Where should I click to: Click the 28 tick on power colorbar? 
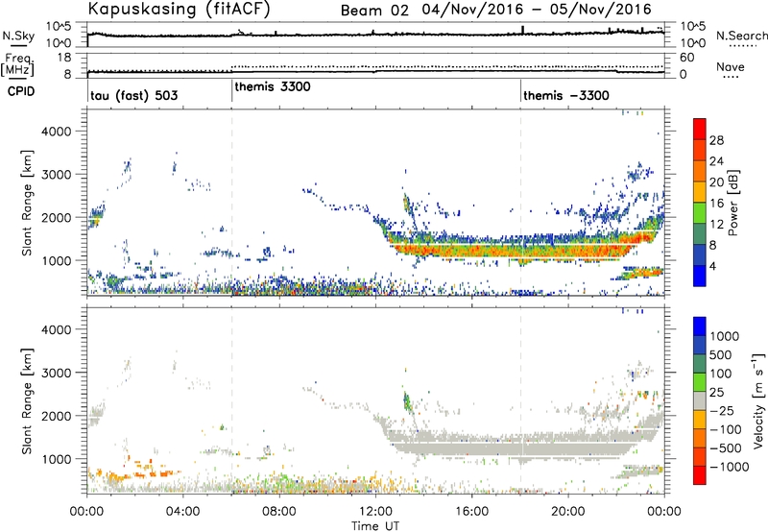[x=716, y=140]
